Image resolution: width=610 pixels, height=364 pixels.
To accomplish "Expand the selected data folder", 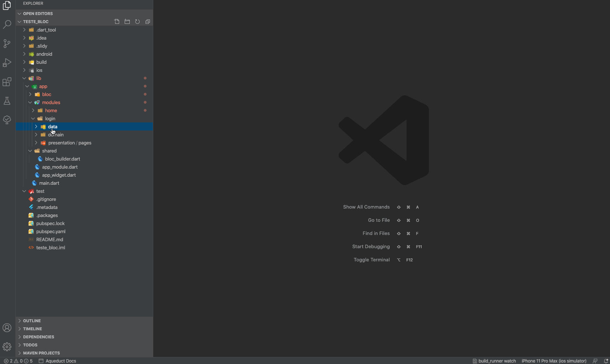I will coord(84,127).
